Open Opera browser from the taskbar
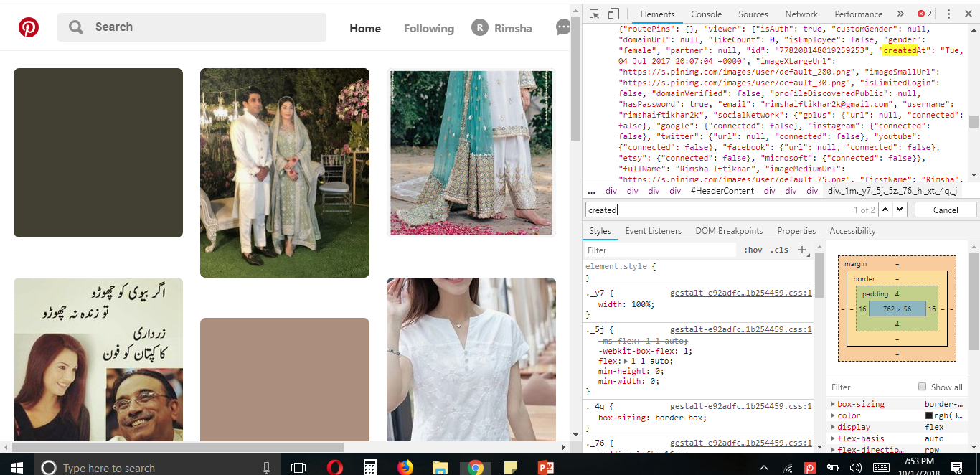 [334, 467]
